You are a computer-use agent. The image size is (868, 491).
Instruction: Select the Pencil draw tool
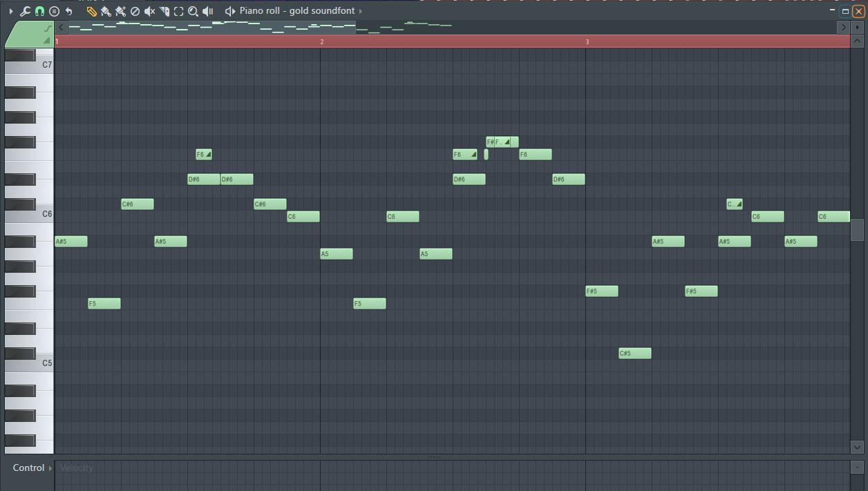[91, 11]
